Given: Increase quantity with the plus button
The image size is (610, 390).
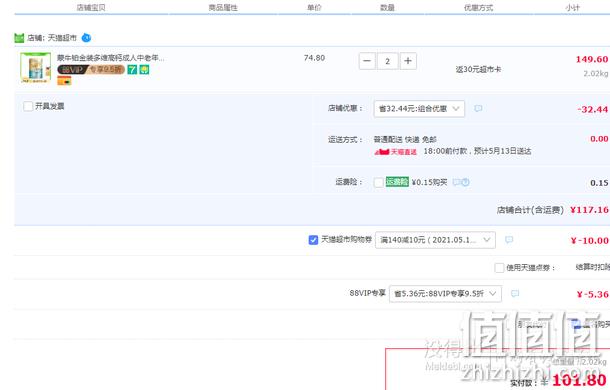Looking at the screenshot, I should tap(408, 61).
